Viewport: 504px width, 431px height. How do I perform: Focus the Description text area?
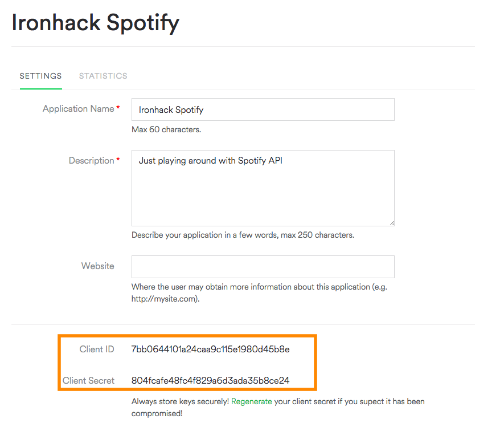pyautogui.click(x=263, y=188)
